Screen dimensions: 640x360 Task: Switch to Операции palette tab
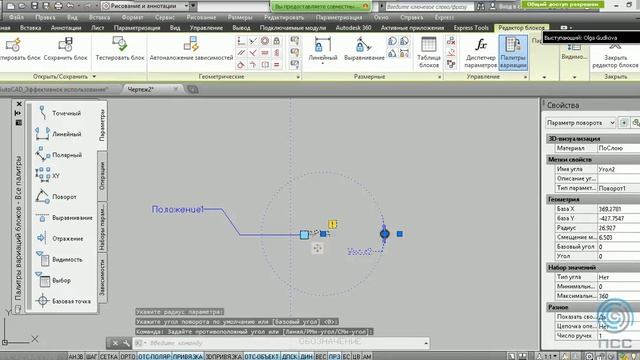tap(102, 176)
